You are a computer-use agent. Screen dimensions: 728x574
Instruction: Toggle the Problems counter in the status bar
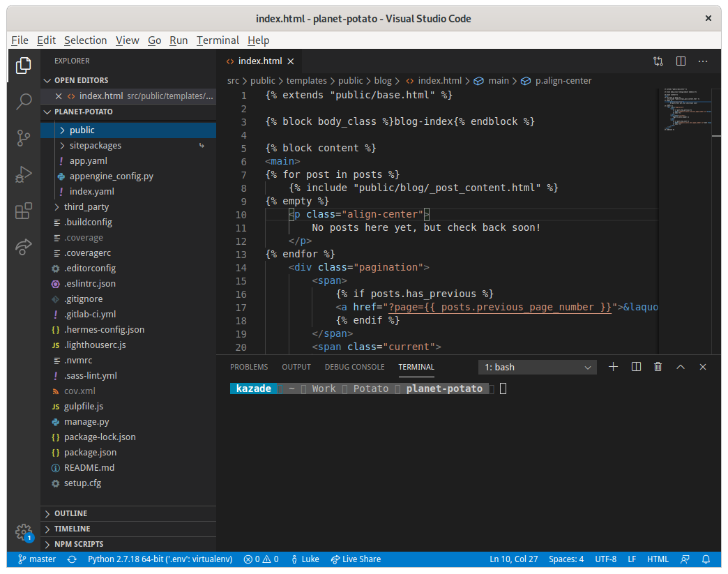click(x=261, y=559)
